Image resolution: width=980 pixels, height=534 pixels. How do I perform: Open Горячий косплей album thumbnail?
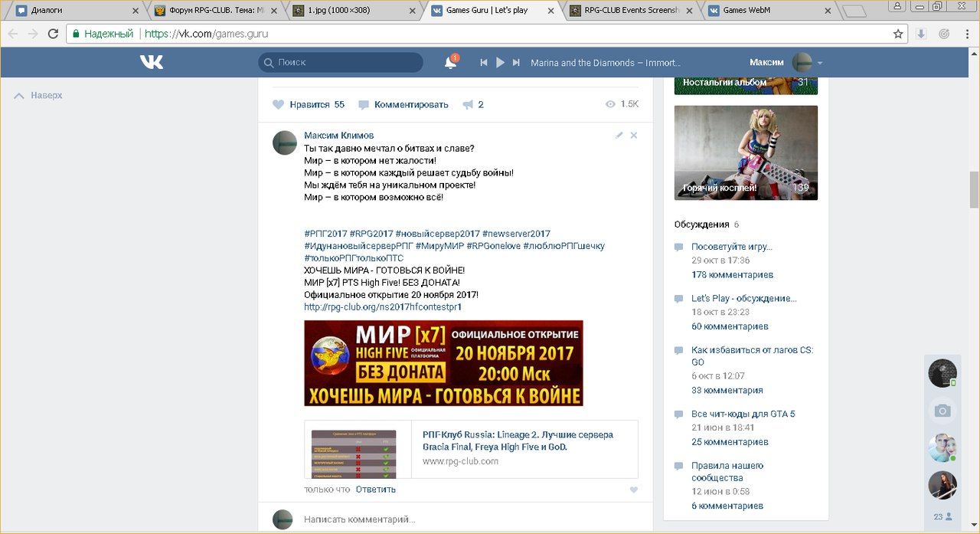point(746,153)
